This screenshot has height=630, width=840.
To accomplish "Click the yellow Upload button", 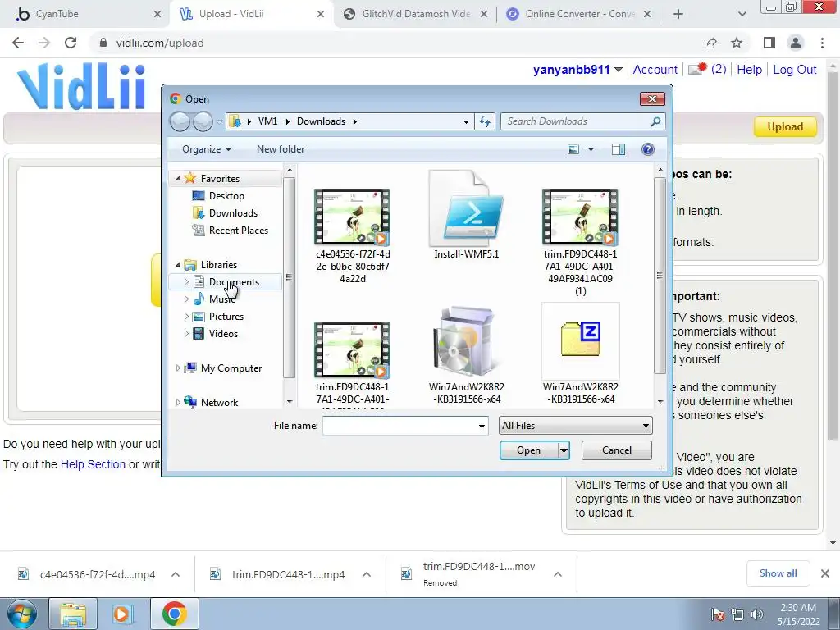I will 785,127.
